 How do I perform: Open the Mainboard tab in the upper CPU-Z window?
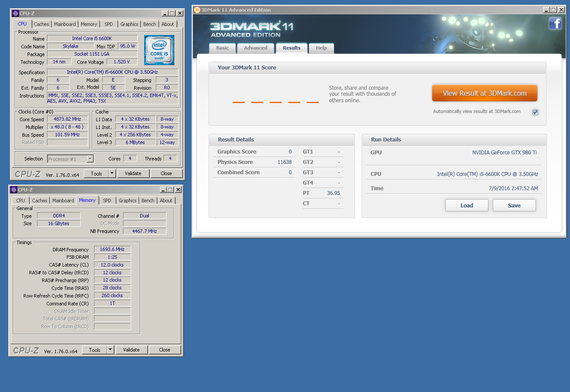point(65,24)
